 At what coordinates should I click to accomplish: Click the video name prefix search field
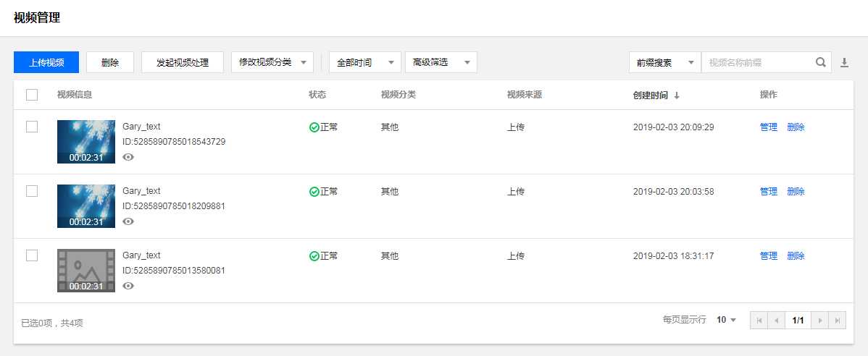tap(757, 62)
